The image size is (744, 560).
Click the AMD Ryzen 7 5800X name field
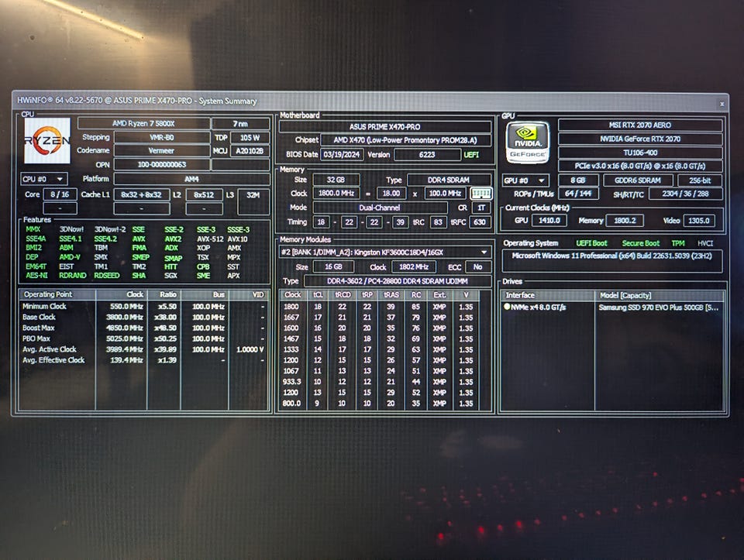click(x=143, y=124)
